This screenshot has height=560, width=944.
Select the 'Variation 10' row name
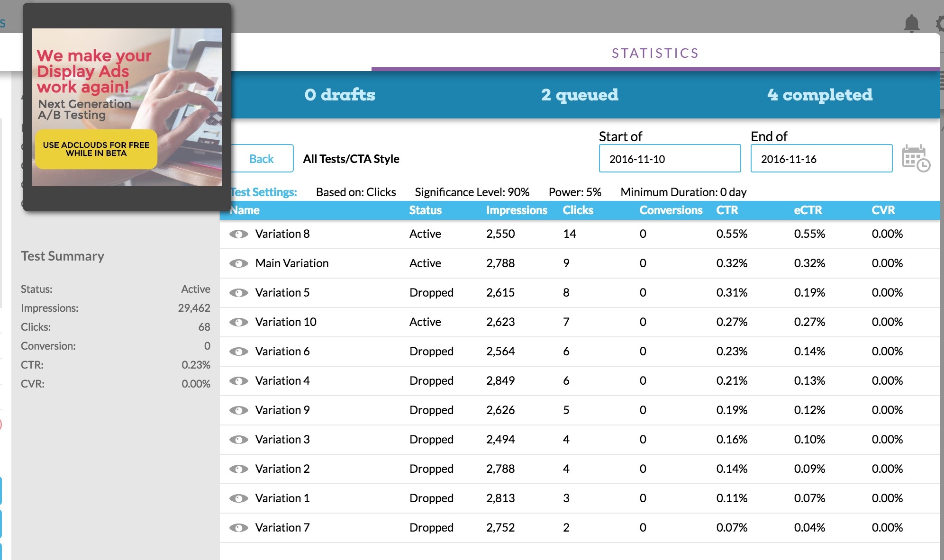coord(286,322)
